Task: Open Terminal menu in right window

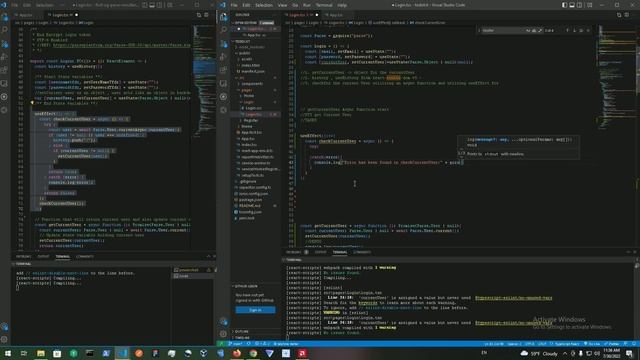Action: (324, 5)
